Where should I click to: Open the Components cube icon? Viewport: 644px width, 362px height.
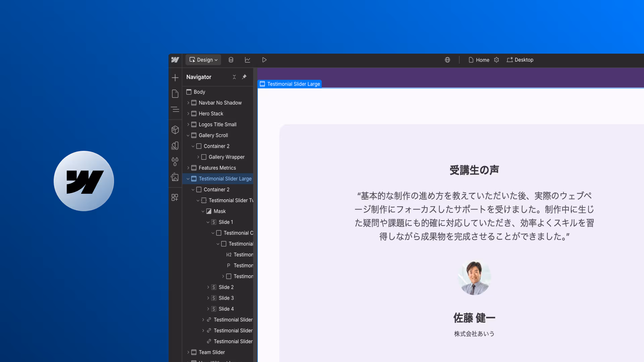coord(175,130)
